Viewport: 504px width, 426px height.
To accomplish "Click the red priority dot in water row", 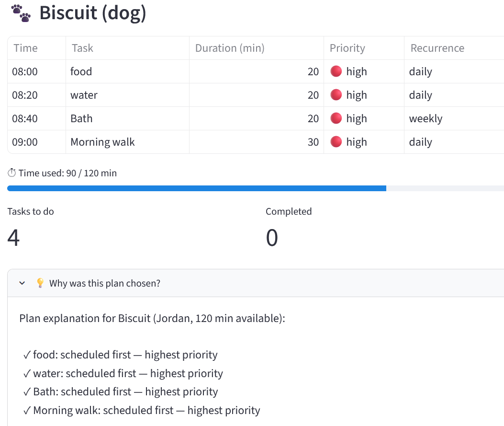I will coord(336,94).
